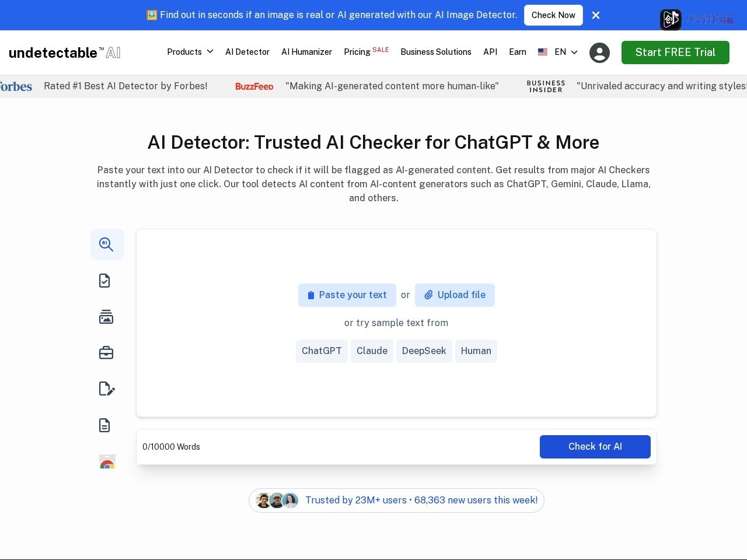
Task: Click the AI Detector page heading
Action: click(x=373, y=142)
